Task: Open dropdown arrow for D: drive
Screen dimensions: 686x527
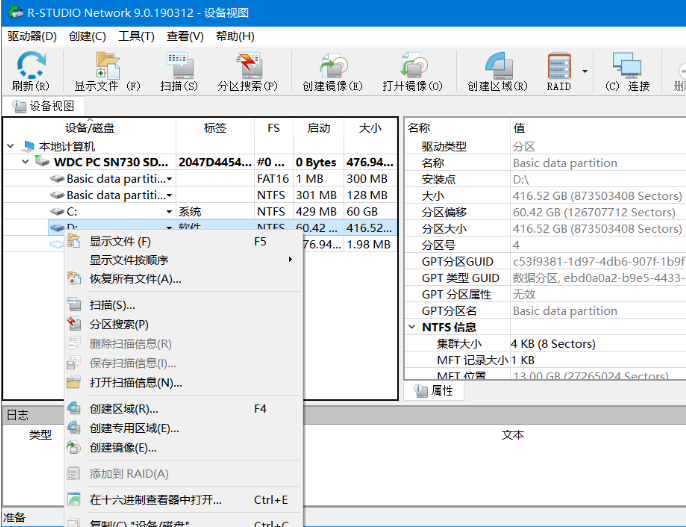Action: [169, 227]
